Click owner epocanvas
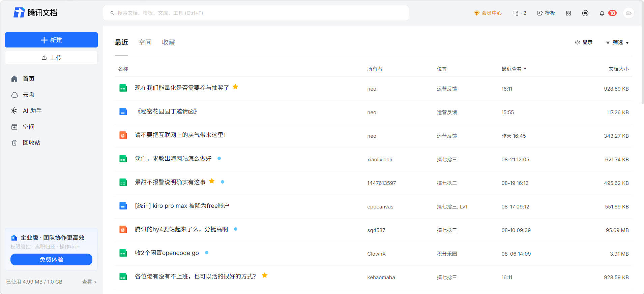 (380, 207)
